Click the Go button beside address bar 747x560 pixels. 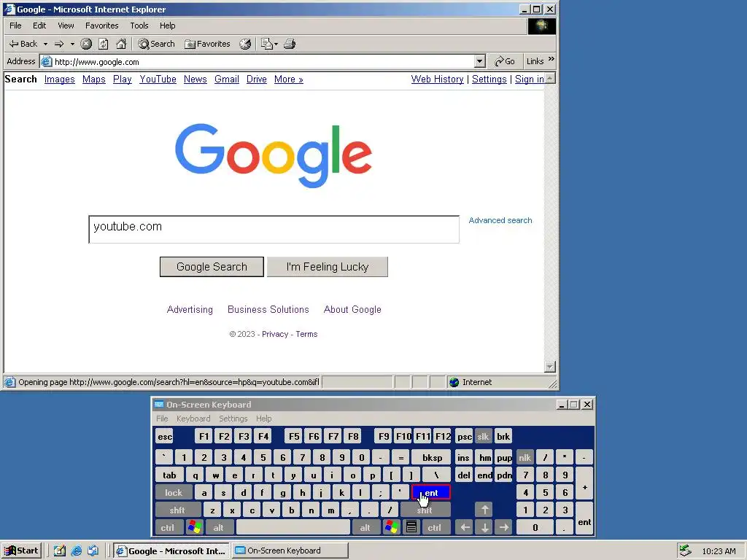505,61
